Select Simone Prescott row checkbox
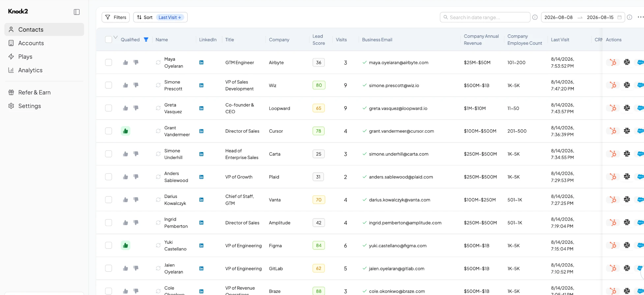Screen dimensions: 644x295 tap(108, 85)
